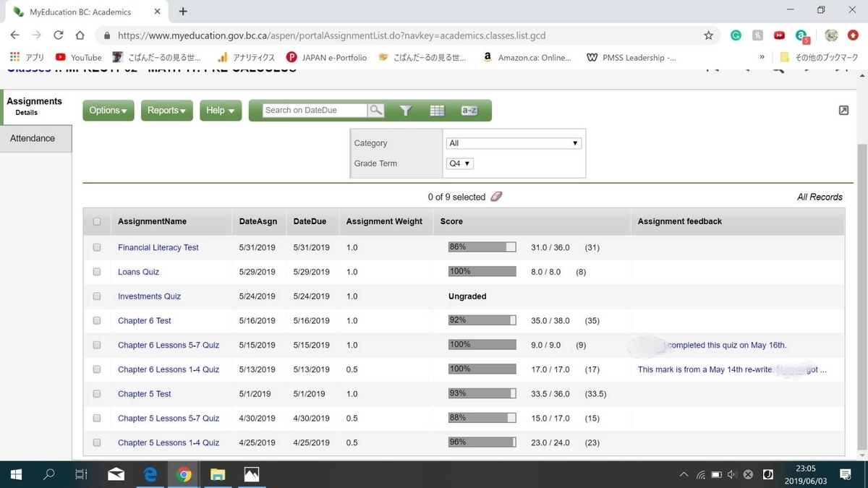Click the 96% score bar for Chapter 5 Lessons 1-4 Quiz
The height and width of the screenshot is (488, 868).
(x=482, y=442)
